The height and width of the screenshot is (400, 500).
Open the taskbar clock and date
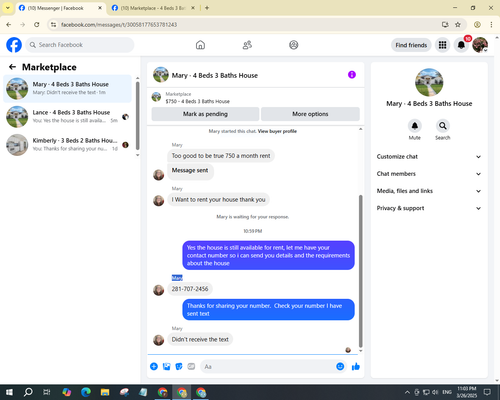[x=466, y=392]
